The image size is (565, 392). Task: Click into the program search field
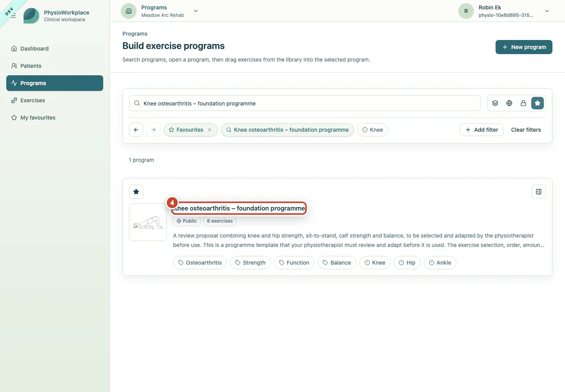point(305,103)
